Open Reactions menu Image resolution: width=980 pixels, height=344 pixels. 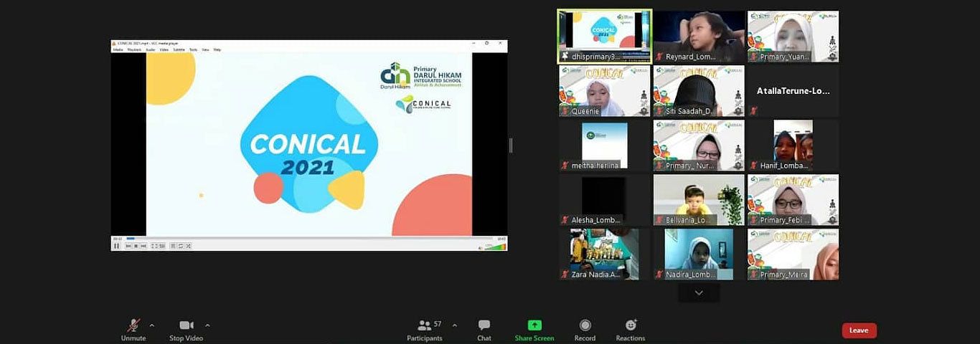[x=631, y=330]
